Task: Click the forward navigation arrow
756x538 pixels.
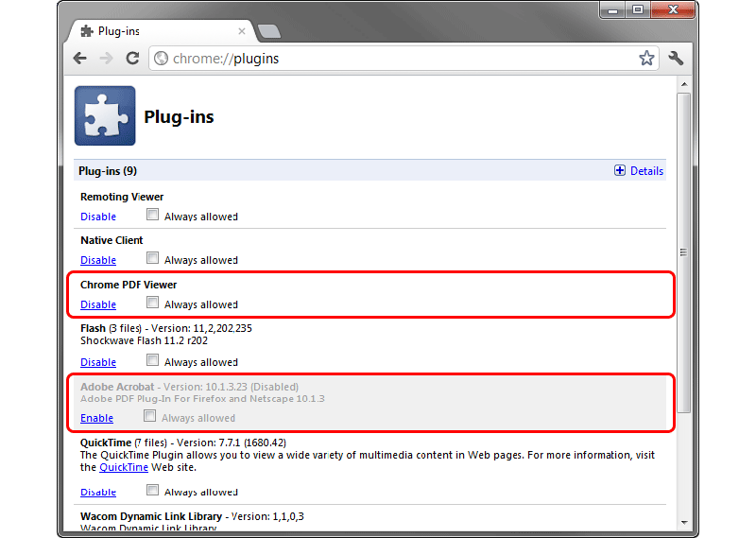Action: click(106, 59)
